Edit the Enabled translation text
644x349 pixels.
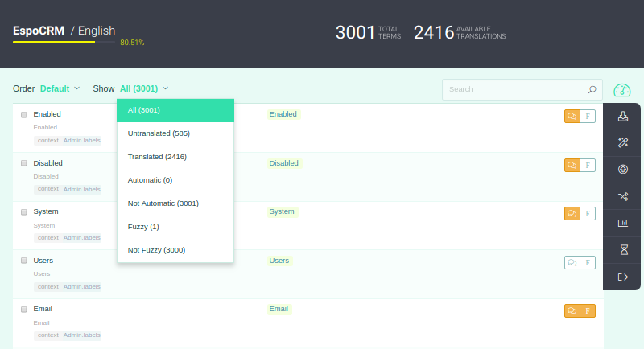point(283,114)
